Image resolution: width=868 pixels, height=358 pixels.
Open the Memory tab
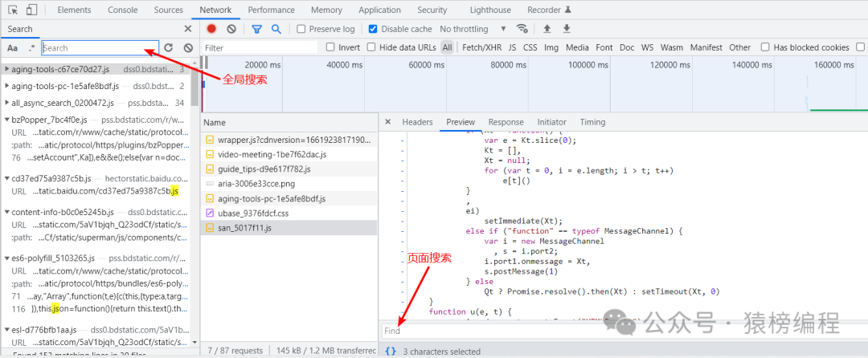326,10
